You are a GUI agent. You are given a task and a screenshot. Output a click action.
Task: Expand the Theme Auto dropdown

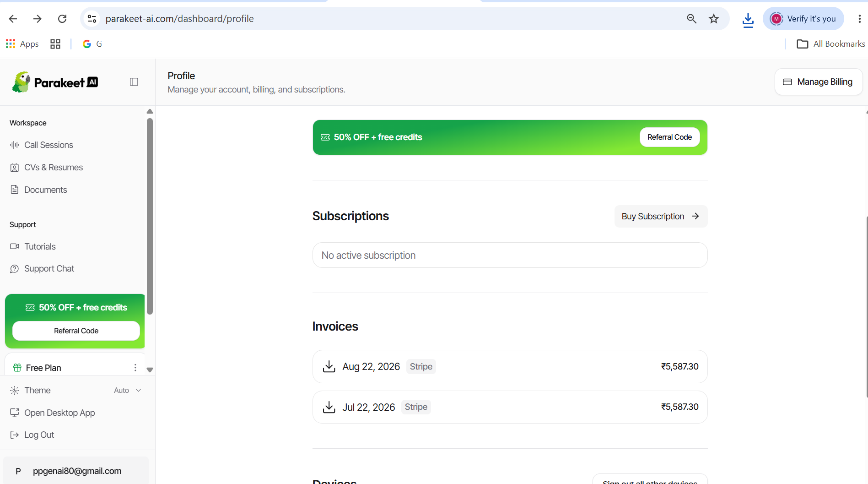pyautogui.click(x=128, y=390)
